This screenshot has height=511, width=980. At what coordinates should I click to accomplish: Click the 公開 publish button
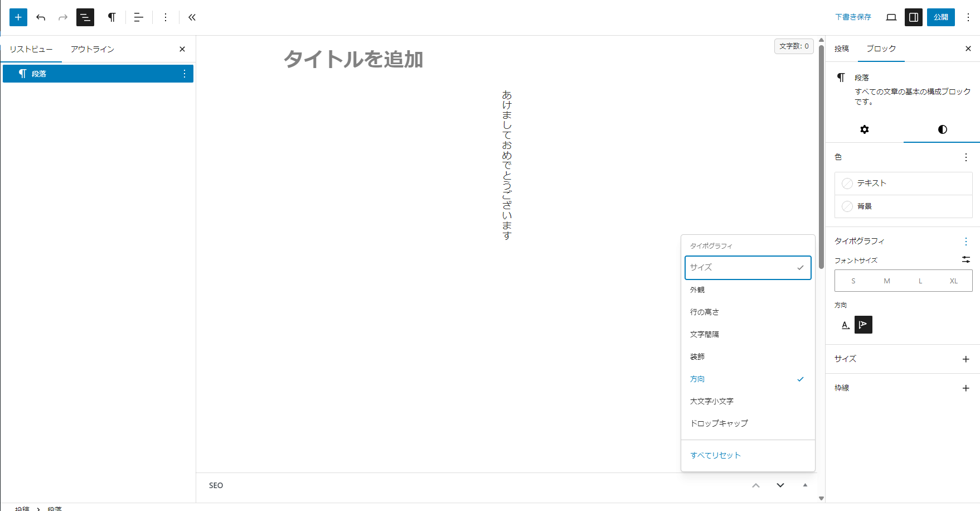[x=940, y=17]
